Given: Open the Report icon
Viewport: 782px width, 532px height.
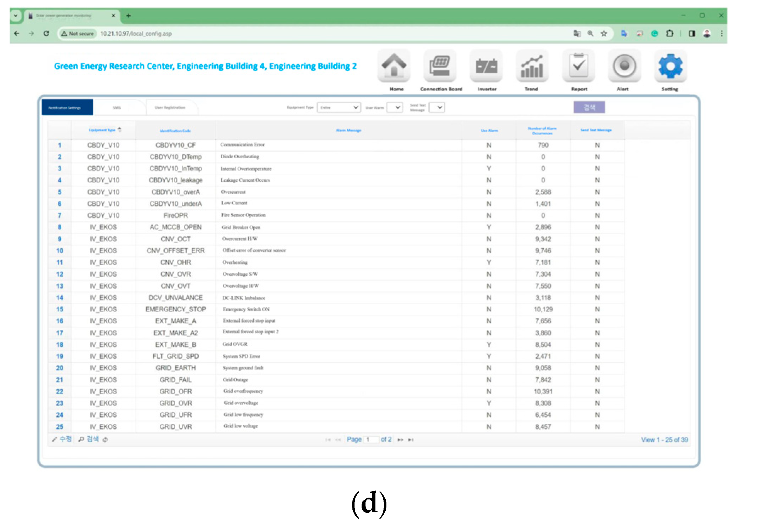Looking at the screenshot, I should click(x=578, y=66).
